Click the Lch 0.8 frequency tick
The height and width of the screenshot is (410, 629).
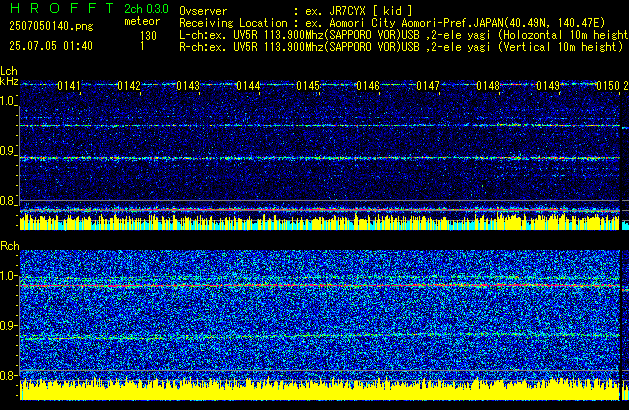click(x=8, y=201)
